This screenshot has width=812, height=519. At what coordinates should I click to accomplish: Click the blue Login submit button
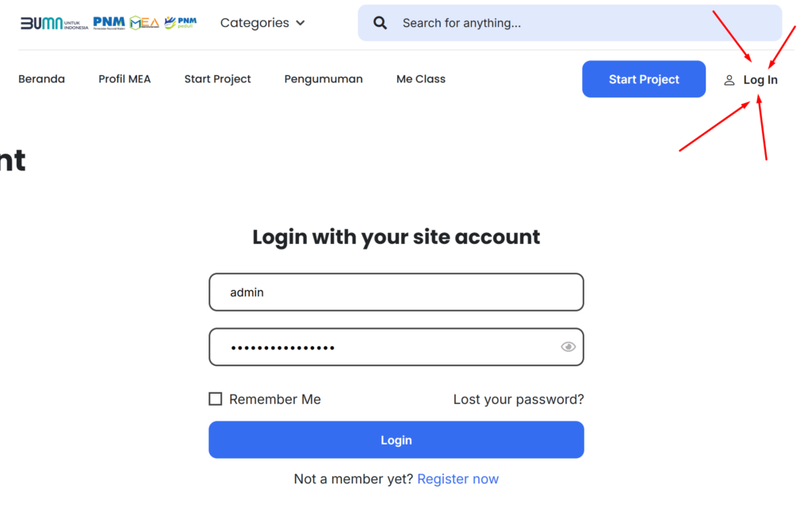396,440
